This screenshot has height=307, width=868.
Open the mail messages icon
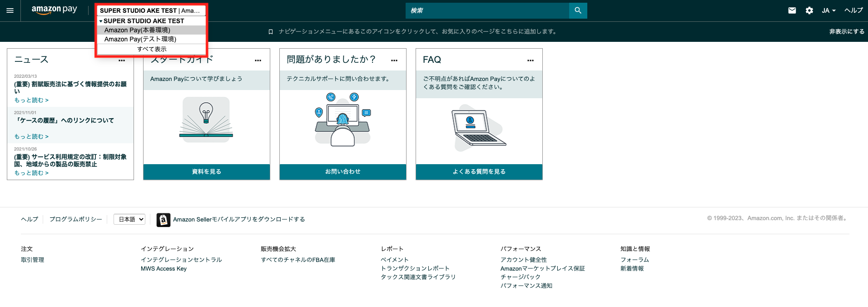(x=792, y=10)
